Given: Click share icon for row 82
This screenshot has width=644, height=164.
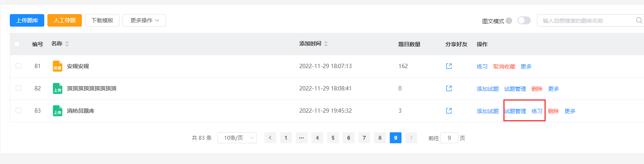Looking at the screenshot, I should (449, 88).
